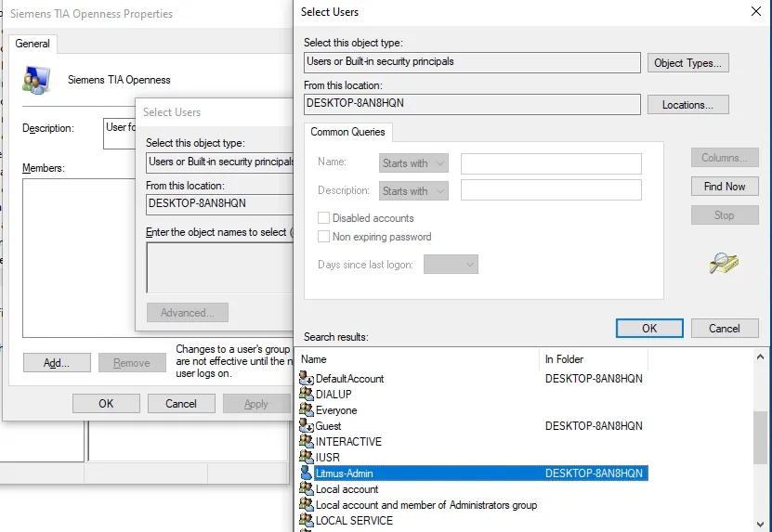772x532 pixels.
Task: Toggle the Non expiring password checkbox
Action: [323, 236]
